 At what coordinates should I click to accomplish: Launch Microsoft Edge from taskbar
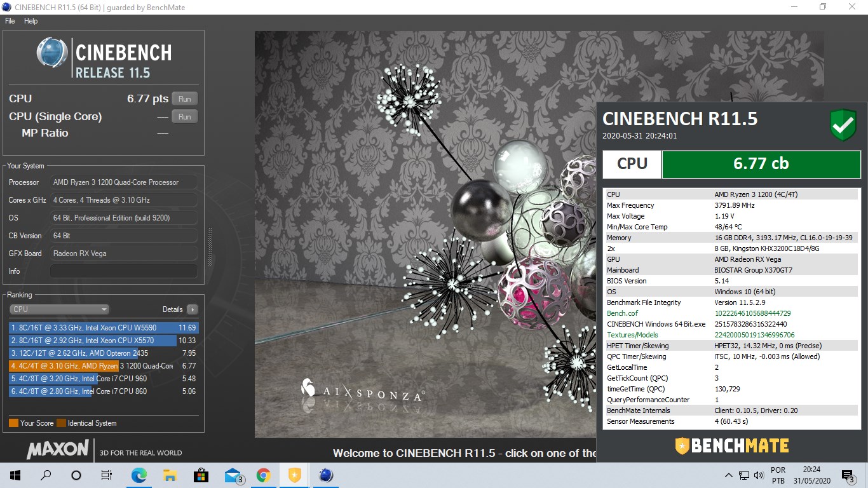pyautogui.click(x=139, y=475)
